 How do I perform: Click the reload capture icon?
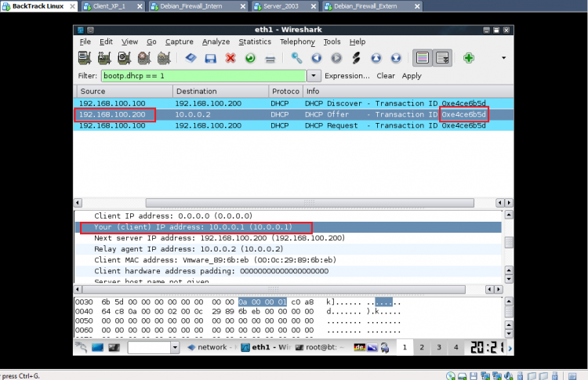(x=250, y=58)
